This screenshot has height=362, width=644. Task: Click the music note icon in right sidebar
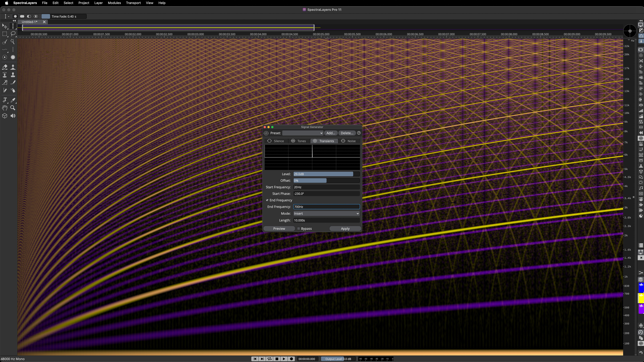[641, 188]
